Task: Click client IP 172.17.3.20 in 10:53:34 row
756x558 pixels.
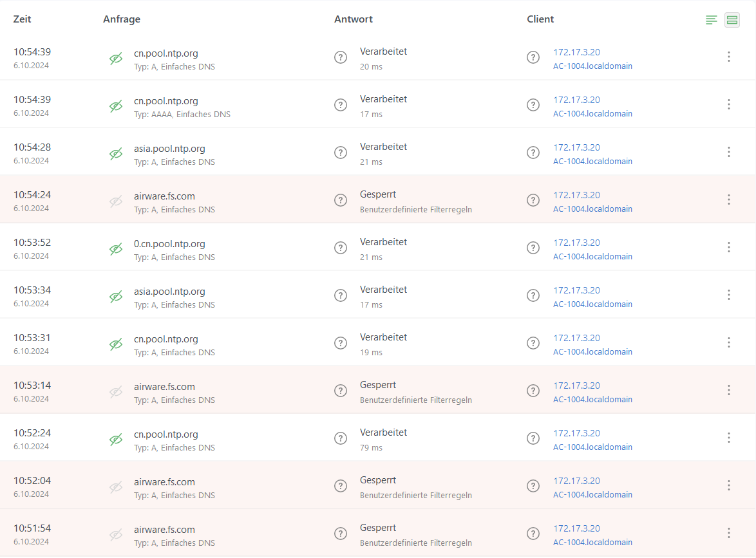Action: click(576, 290)
